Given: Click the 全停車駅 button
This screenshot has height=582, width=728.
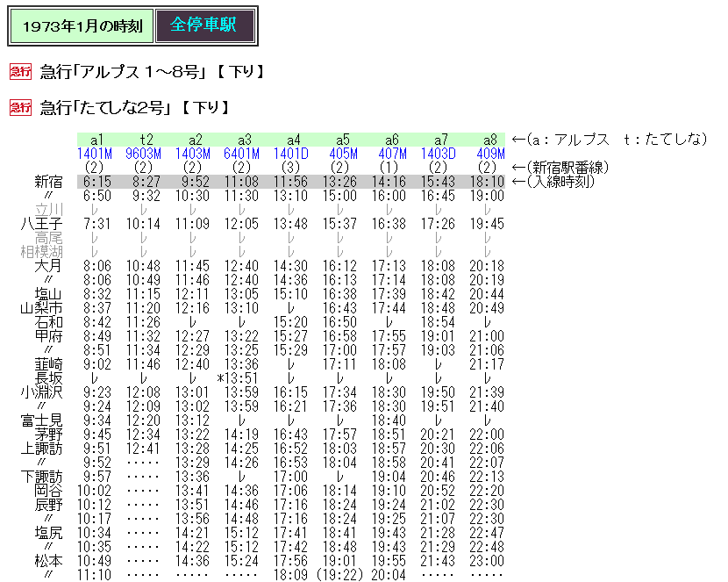Looking at the screenshot, I should [x=205, y=25].
